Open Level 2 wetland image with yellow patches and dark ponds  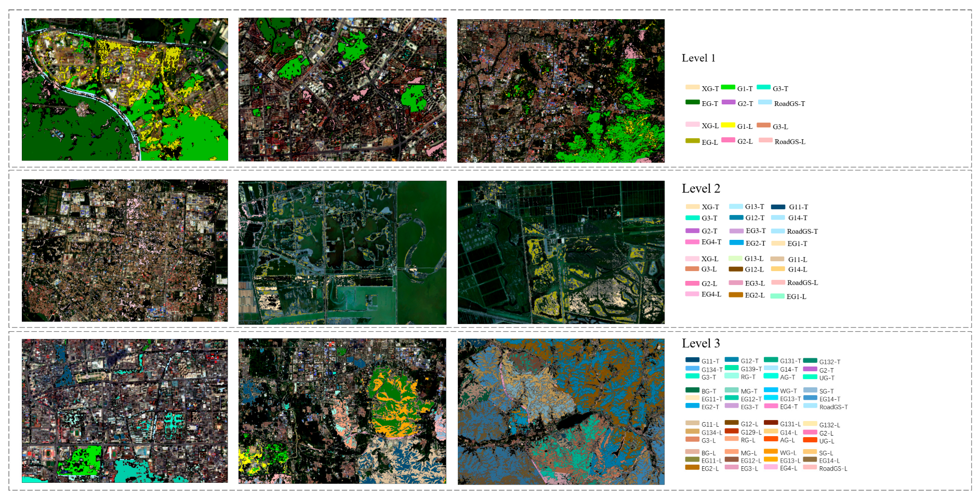(561, 252)
